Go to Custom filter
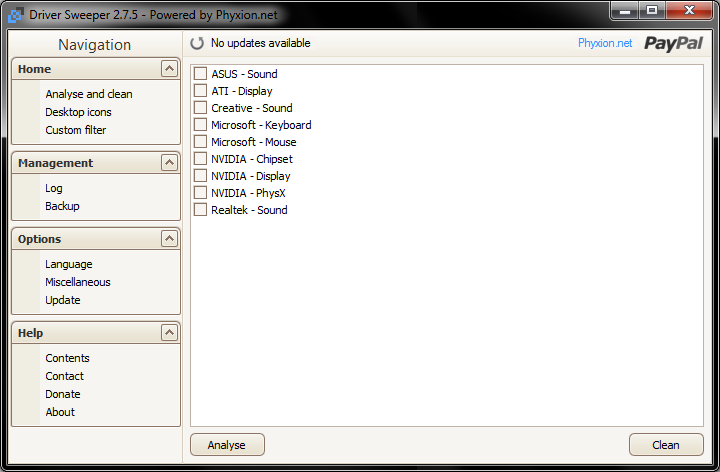The image size is (720, 472). click(75, 130)
